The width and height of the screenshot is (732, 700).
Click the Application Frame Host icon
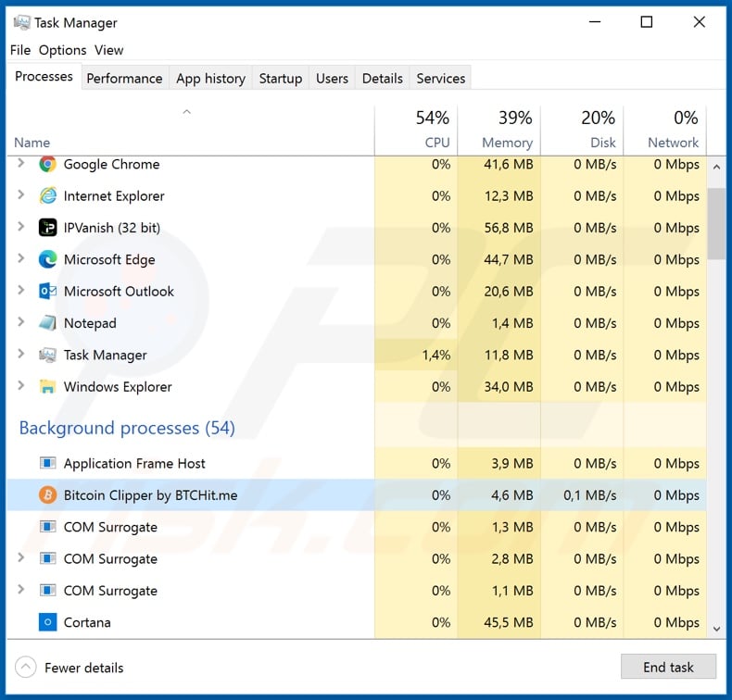click(47, 463)
